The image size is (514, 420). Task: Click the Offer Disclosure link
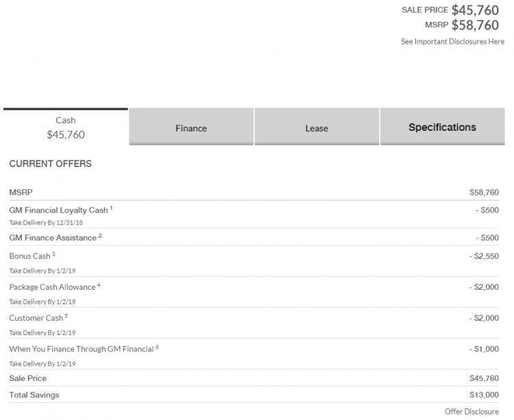coord(472,412)
